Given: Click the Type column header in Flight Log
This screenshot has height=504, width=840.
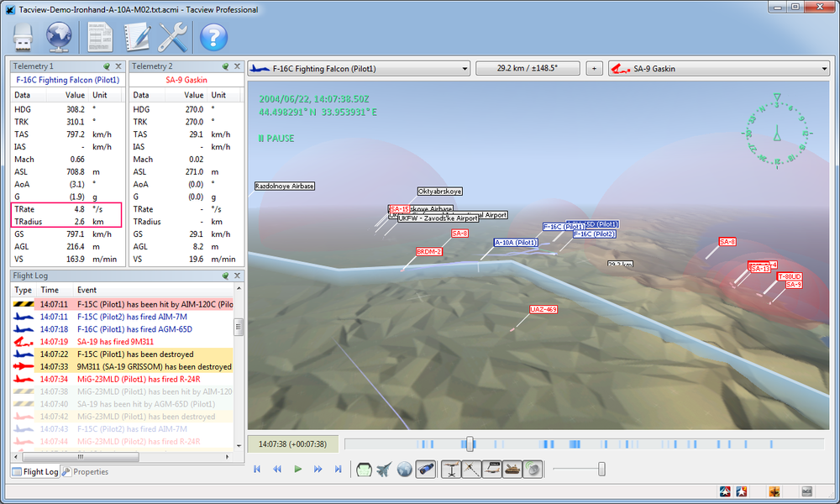Looking at the screenshot, I should point(23,291).
